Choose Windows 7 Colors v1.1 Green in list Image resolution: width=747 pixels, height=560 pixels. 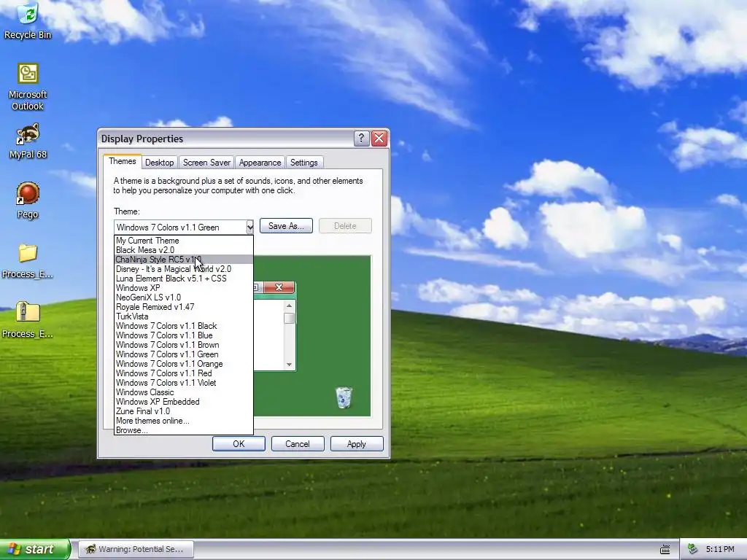[184, 354]
